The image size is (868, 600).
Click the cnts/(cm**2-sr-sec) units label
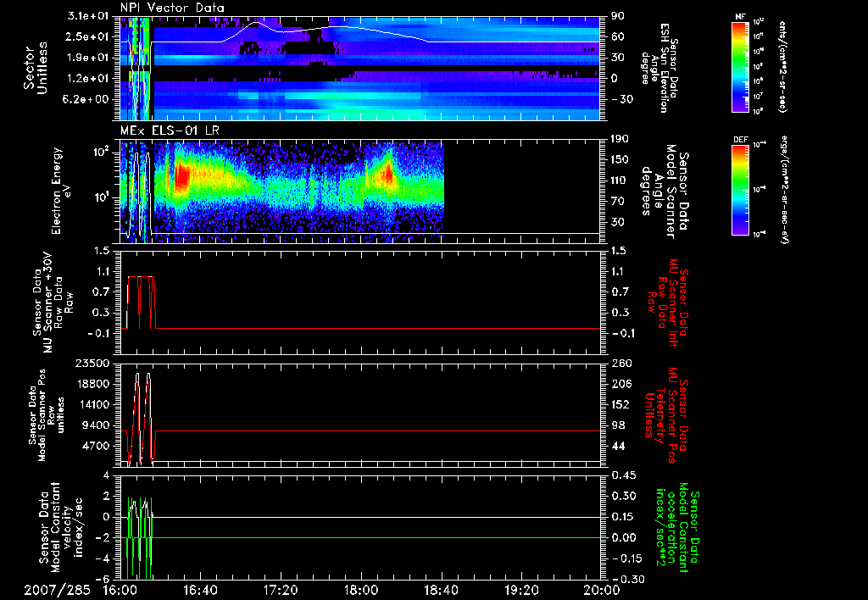click(782, 67)
